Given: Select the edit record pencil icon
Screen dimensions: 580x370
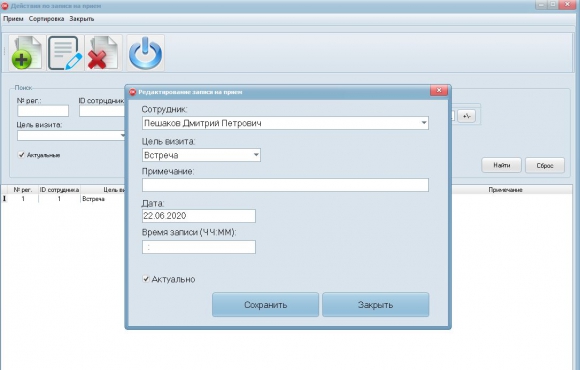Looking at the screenshot, I should pos(65,53).
